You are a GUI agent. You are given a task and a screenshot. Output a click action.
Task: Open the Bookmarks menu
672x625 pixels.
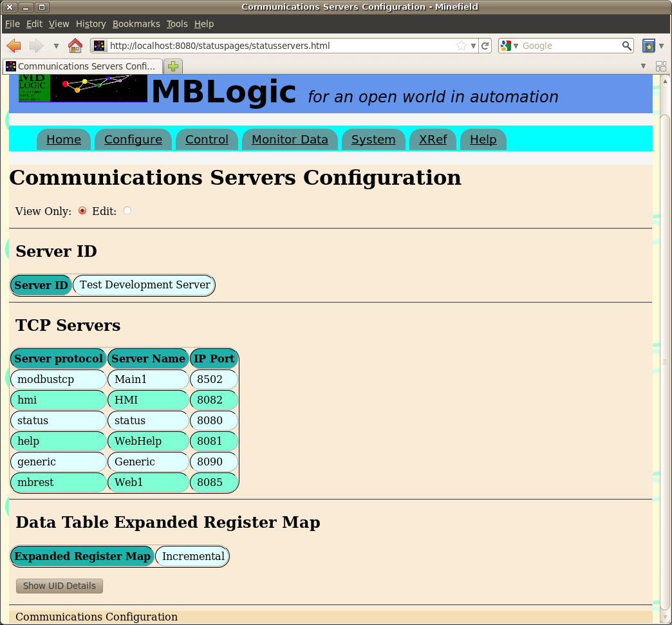point(136,24)
